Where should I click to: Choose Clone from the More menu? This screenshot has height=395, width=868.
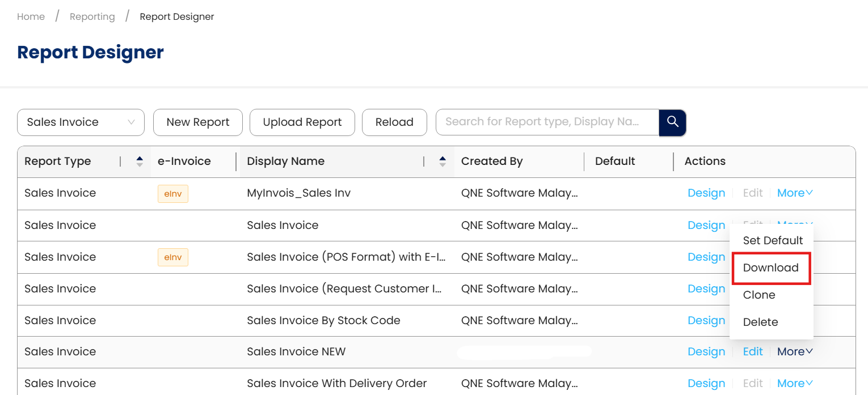click(759, 295)
